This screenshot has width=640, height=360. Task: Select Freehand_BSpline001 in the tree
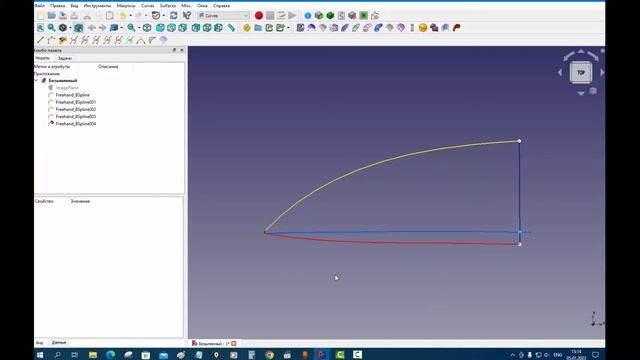click(76, 102)
